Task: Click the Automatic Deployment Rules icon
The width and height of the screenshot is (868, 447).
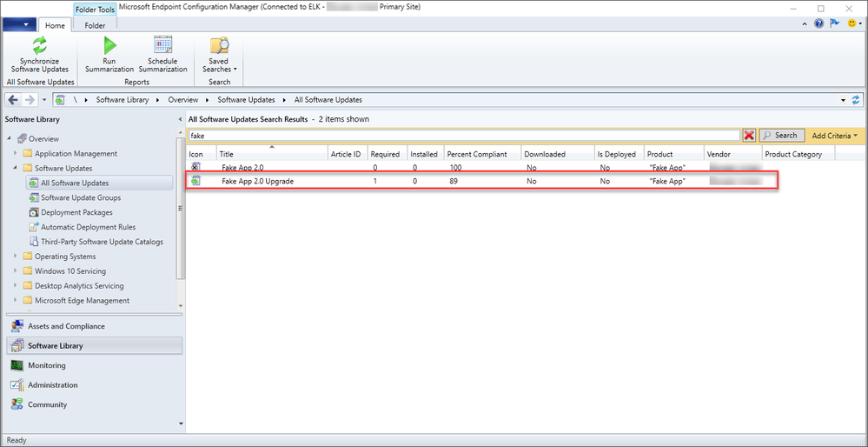Action: coord(33,227)
